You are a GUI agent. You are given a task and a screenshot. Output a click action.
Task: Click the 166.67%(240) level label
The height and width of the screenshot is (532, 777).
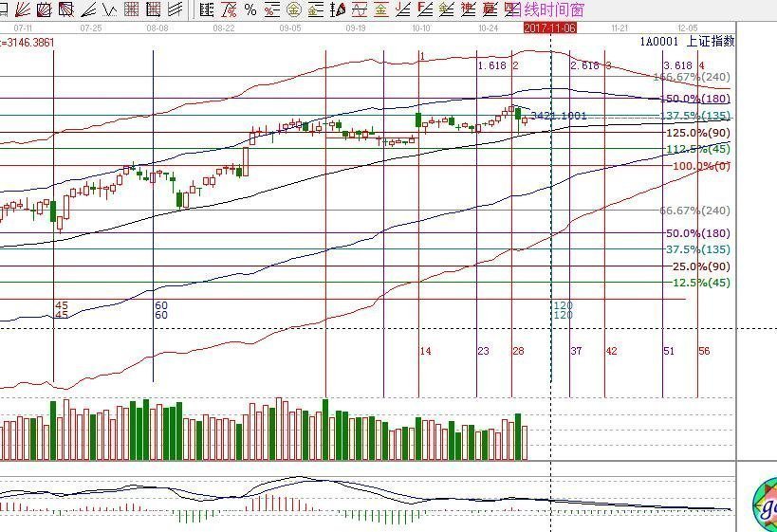tap(692, 77)
